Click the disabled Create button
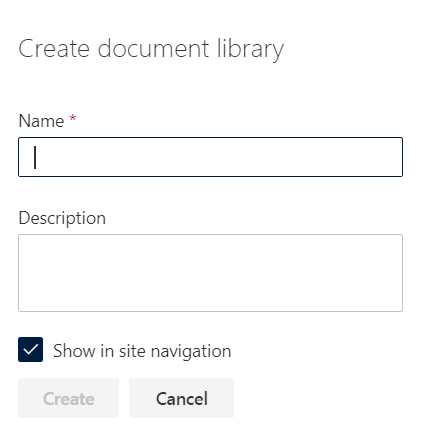Screen dimensions: 421x442 (68, 398)
